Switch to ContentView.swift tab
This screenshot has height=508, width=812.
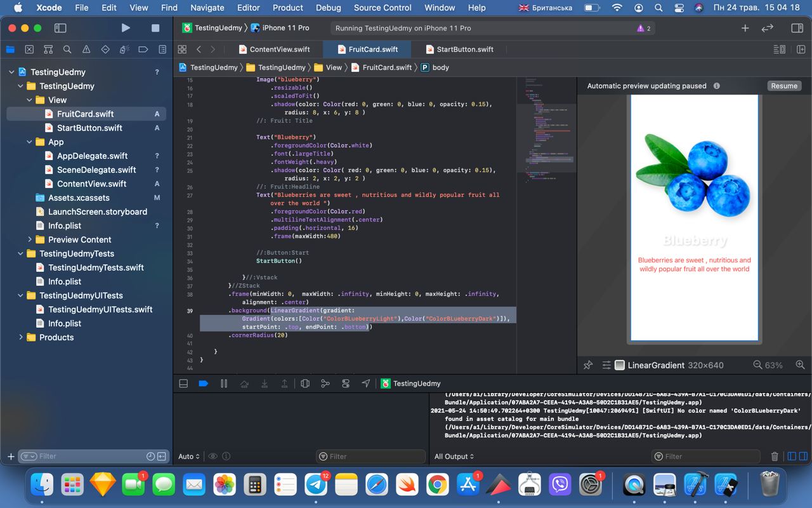[274, 50]
